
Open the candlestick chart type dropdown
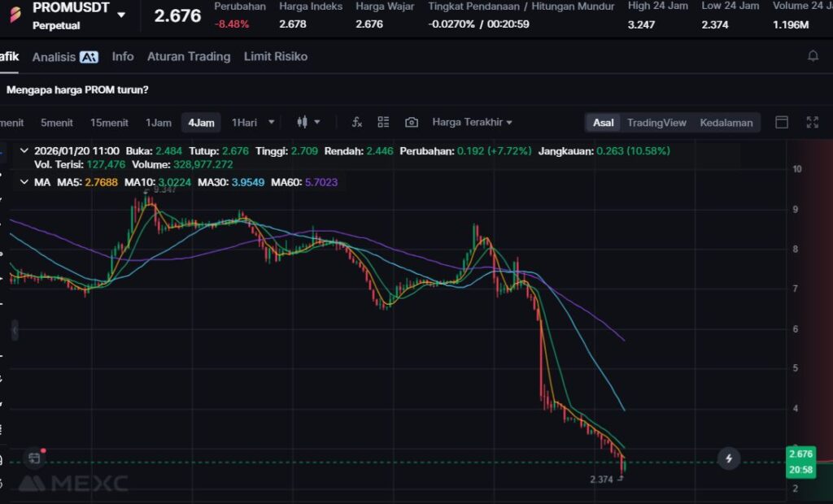(308, 123)
